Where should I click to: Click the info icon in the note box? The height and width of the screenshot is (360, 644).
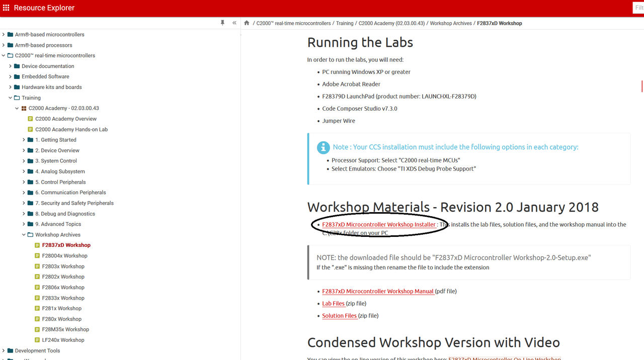323,147
